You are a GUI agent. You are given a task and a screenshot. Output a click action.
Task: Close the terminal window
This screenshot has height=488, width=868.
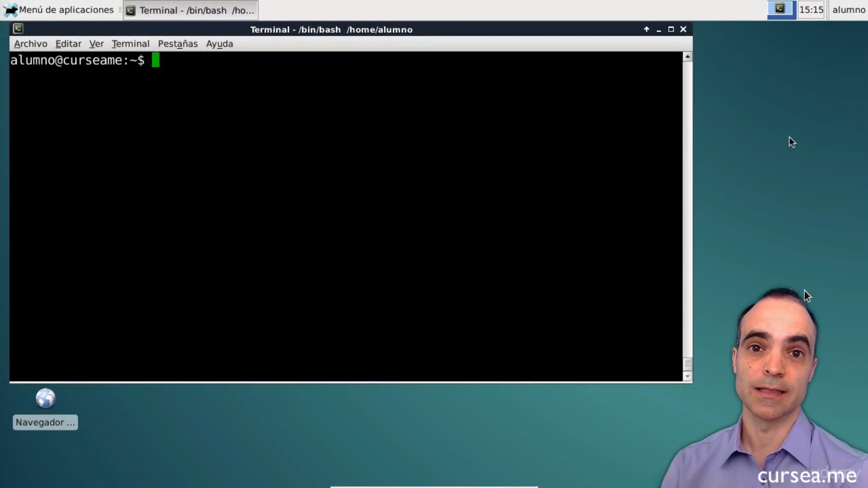pos(683,29)
